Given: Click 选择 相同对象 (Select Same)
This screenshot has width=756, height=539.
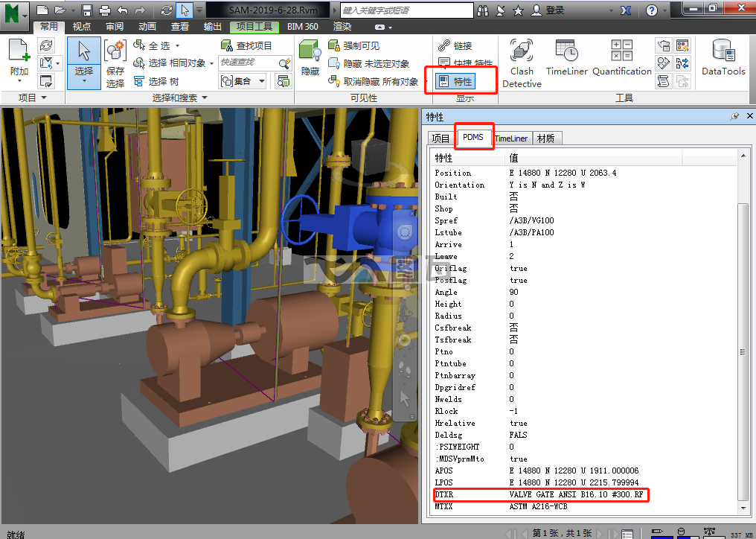Looking at the screenshot, I should (x=169, y=63).
